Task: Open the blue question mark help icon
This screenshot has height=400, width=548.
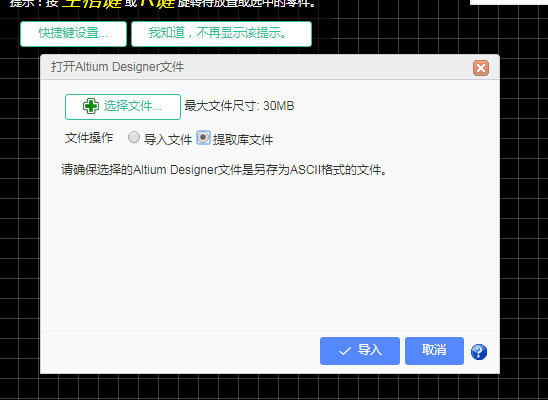Action: click(478, 351)
